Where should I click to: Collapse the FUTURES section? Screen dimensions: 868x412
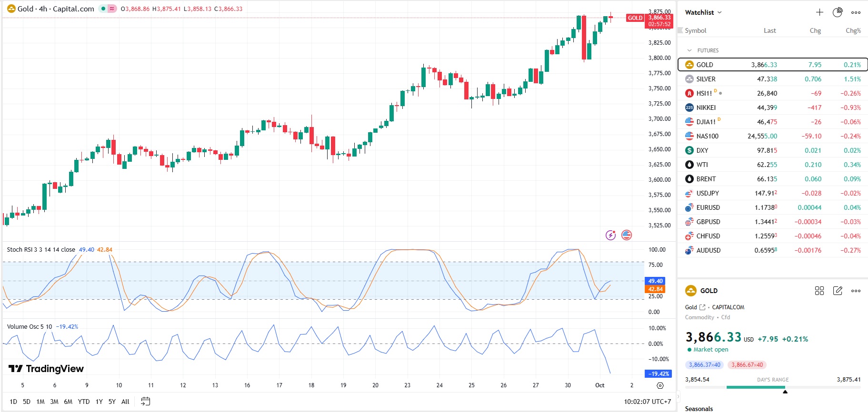[x=689, y=50]
